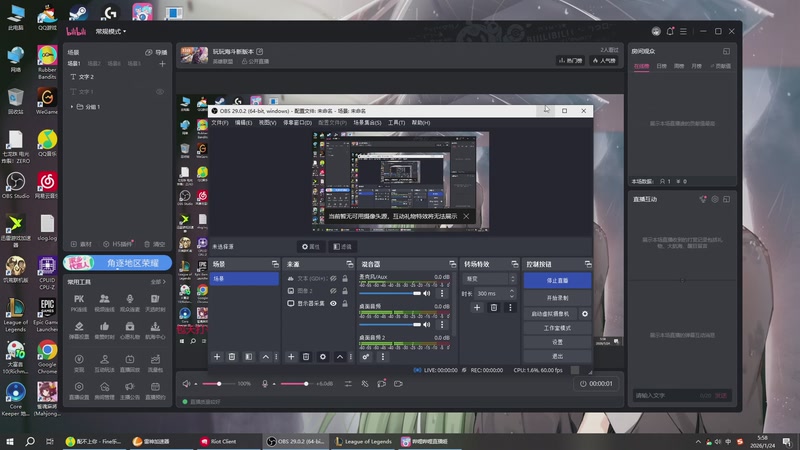Click the 桌面音频 volume slider in OBS
The image size is (800, 450).
tap(390, 324)
